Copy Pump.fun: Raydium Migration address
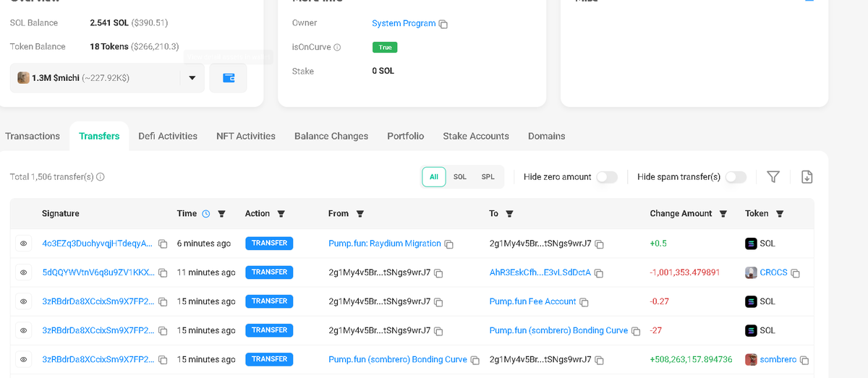This screenshot has height=378, width=868. click(449, 244)
